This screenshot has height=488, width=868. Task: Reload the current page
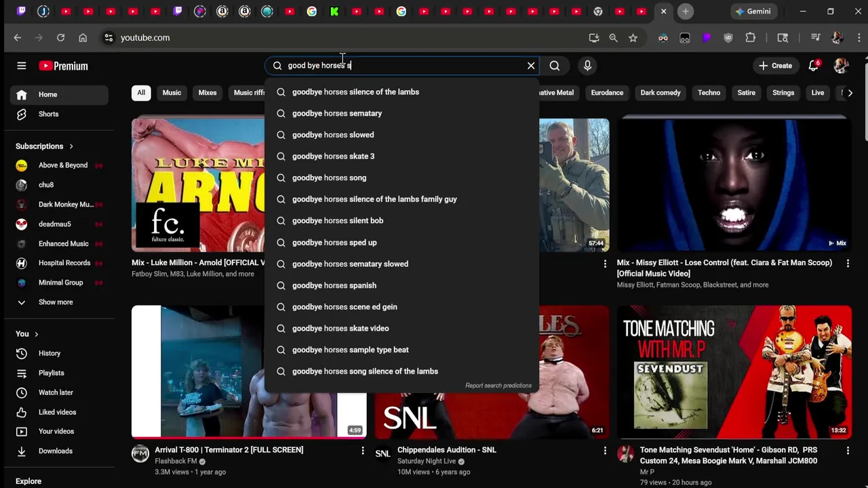pos(60,38)
